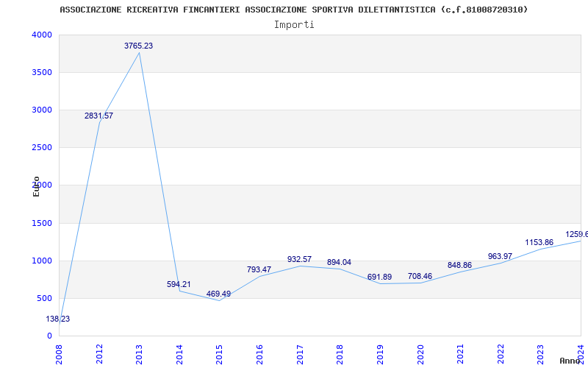
Task: Click the 691.89 data label
Action: pyautogui.click(x=379, y=277)
